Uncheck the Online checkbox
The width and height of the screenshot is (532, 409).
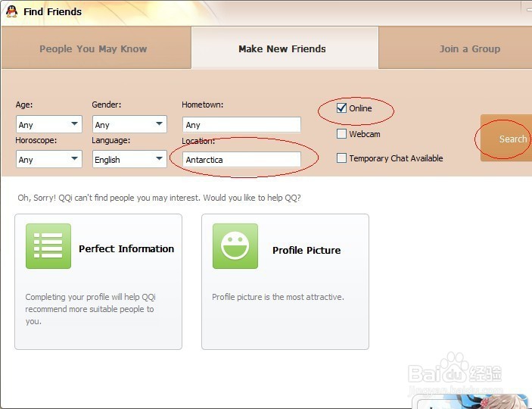(341, 108)
